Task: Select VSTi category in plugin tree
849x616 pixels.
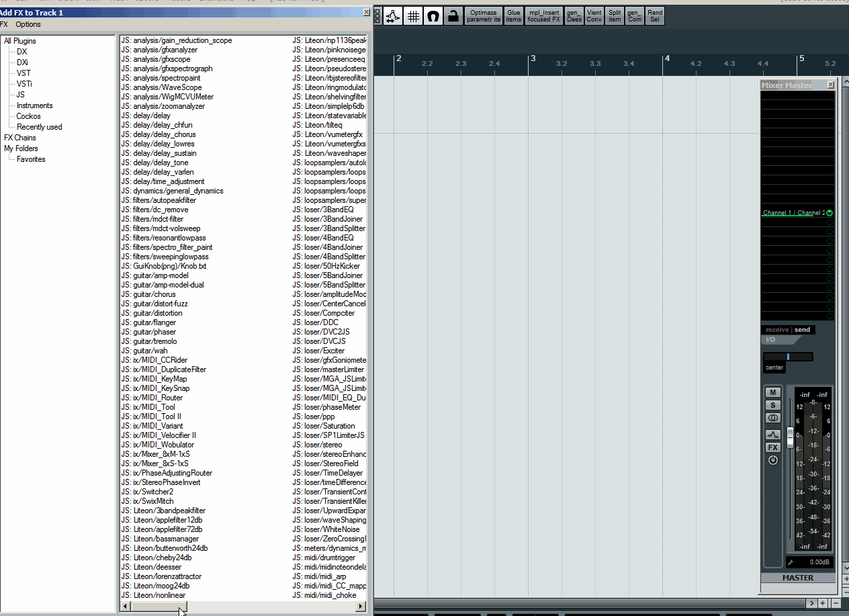Action: (x=24, y=84)
